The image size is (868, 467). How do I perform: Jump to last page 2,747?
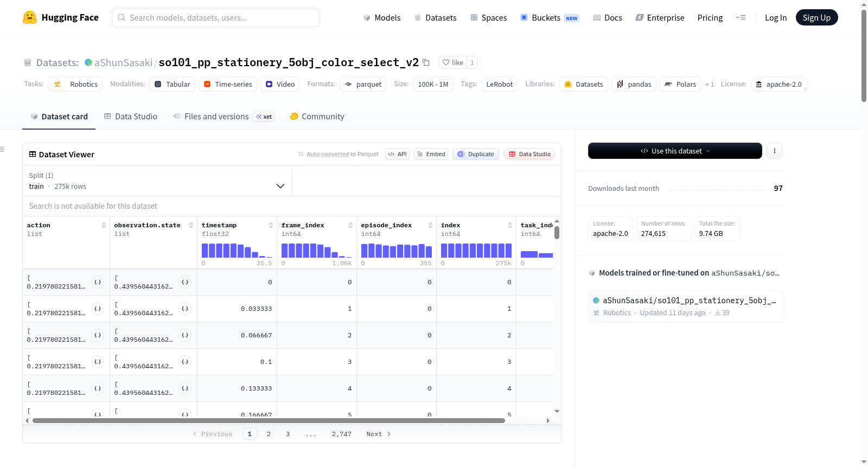(x=342, y=434)
